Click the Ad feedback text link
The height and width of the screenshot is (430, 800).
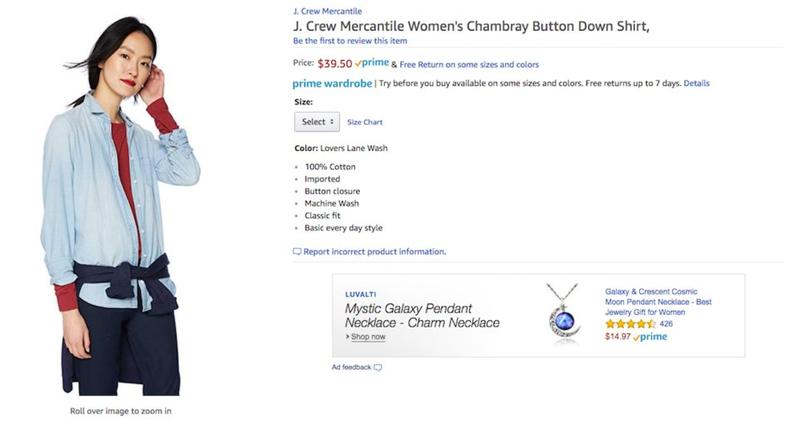[x=350, y=368]
